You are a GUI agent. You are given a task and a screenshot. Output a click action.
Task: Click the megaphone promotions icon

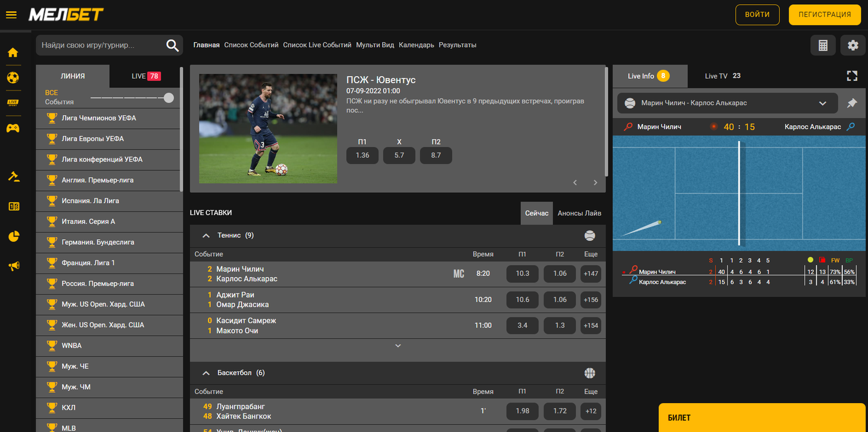click(x=13, y=266)
